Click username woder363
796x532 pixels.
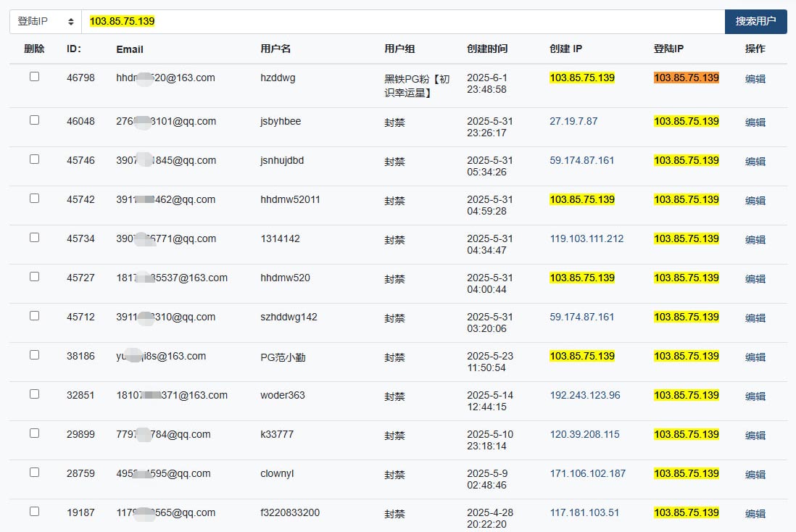(x=283, y=395)
